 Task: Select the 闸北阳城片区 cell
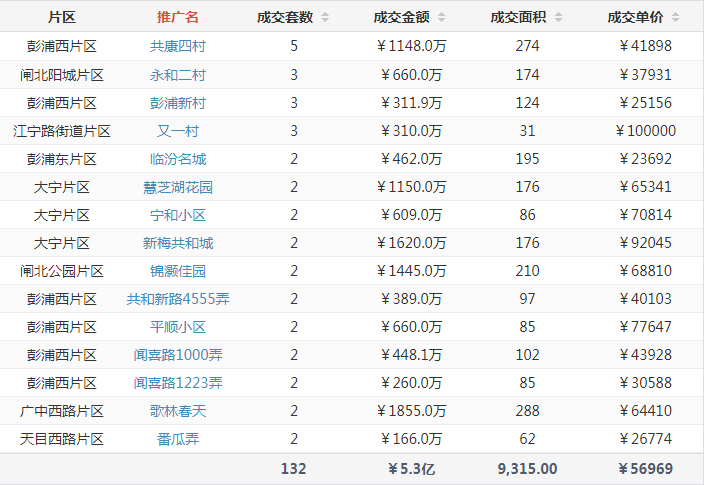pos(62,75)
